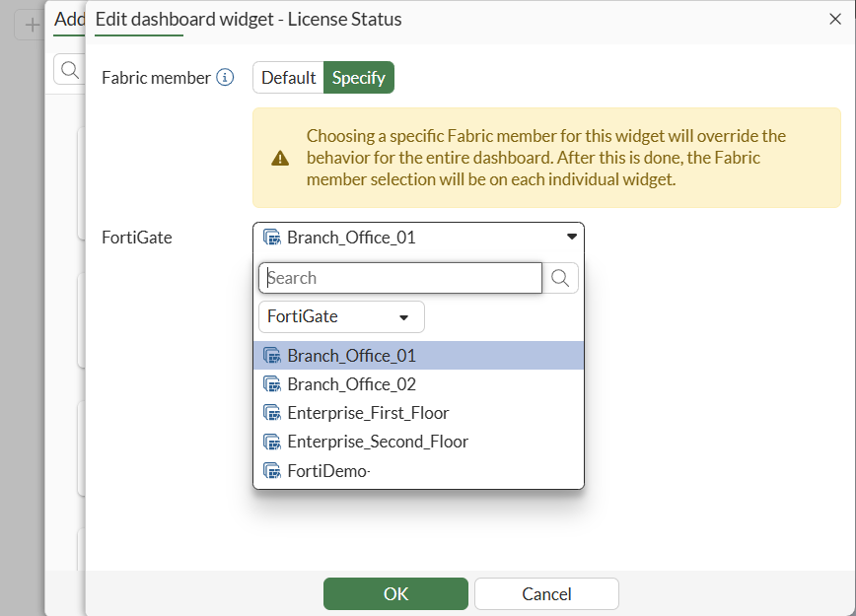Click the plus icon behind the dialog

(33, 25)
